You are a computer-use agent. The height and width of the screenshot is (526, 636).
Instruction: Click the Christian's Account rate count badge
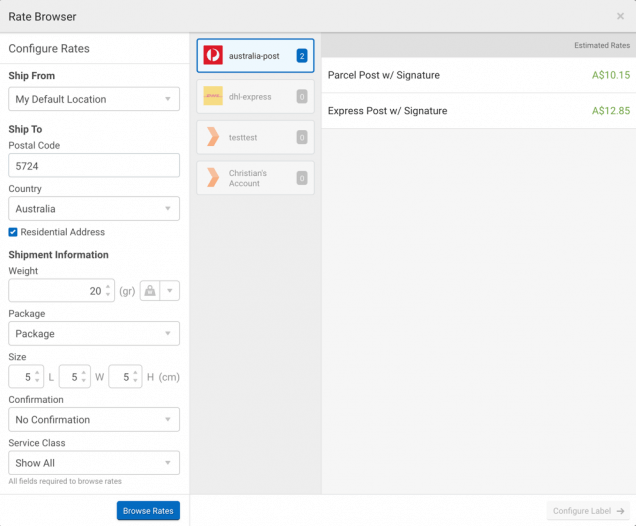pos(302,178)
